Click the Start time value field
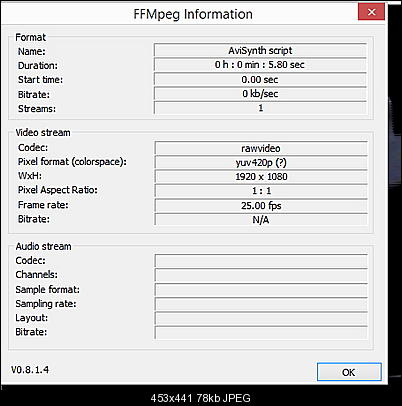Image resolution: width=402 pixels, height=406 pixels. coord(260,79)
